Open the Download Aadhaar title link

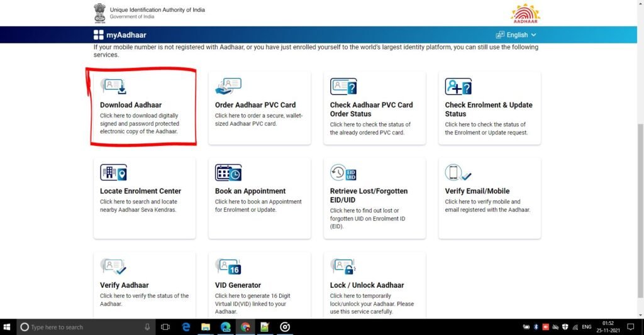click(x=131, y=105)
